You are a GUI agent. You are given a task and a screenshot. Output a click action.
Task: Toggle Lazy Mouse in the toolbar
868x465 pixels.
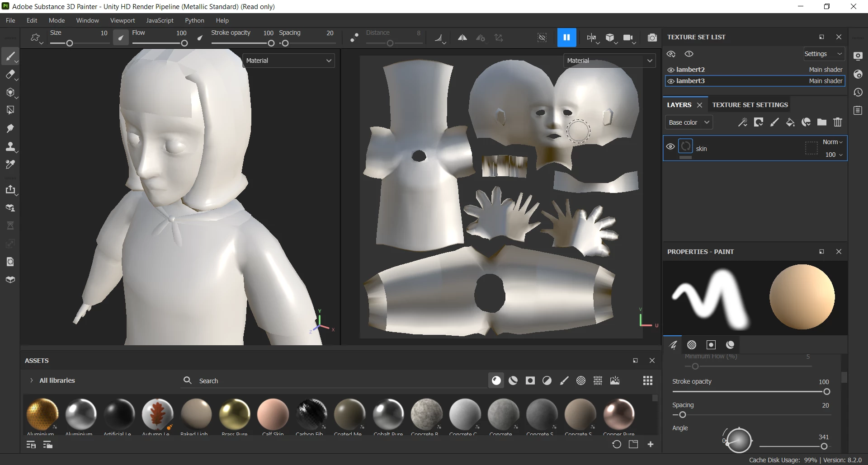coord(354,38)
